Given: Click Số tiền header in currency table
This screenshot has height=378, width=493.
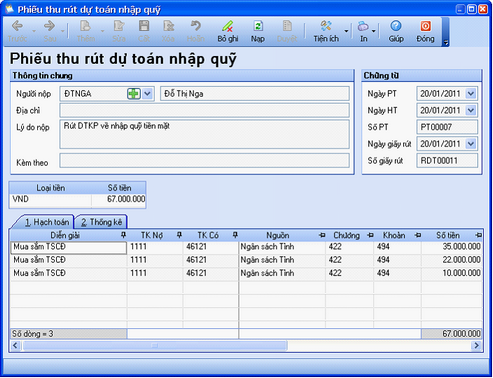Looking at the screenshot, I should [119, 188].
